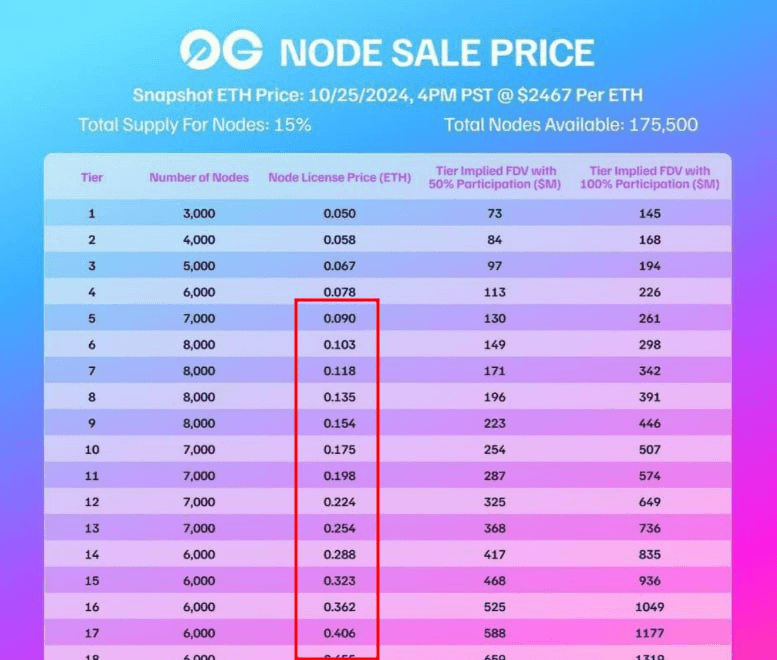Select tier 1 price 0.050 cell

point(339,214)
